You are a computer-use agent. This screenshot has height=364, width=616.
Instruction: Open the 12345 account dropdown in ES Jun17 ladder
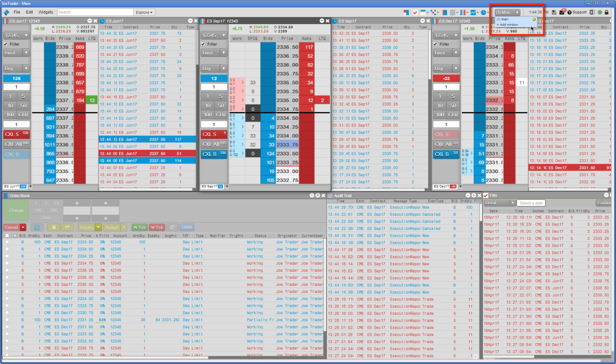[x=17, y=35]
